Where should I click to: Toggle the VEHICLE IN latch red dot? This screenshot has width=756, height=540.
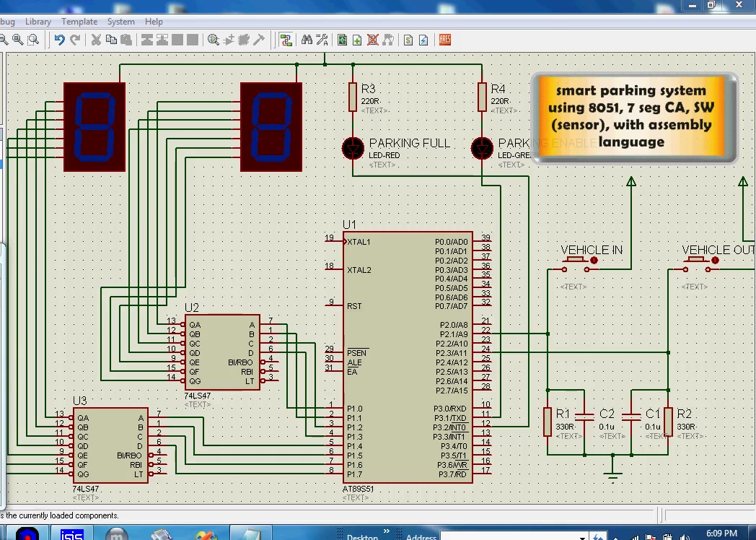point(594,261)
